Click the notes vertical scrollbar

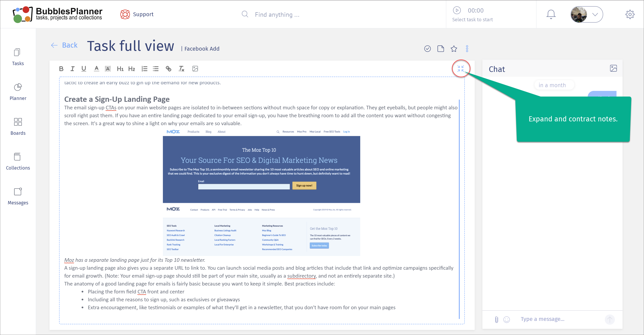pyautogui.click(x=459, y=209)
